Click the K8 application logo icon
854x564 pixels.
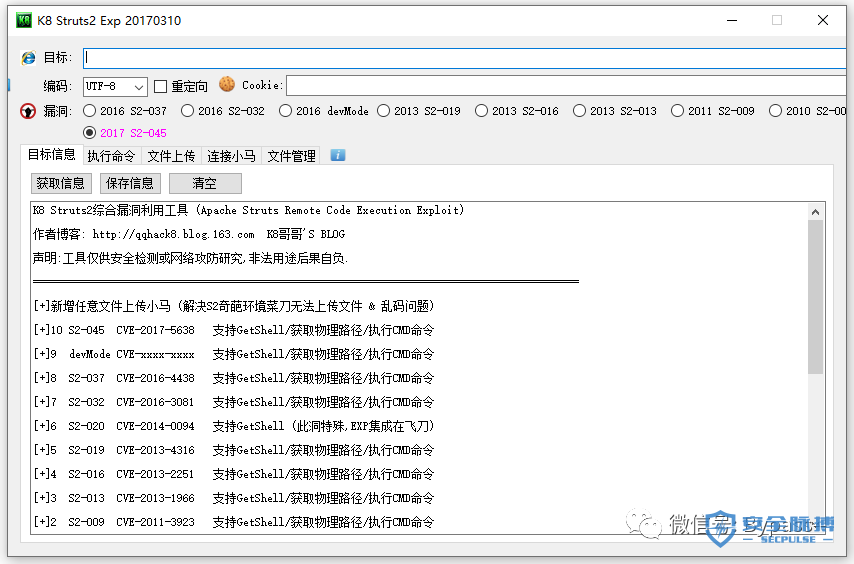coord(23,21)
